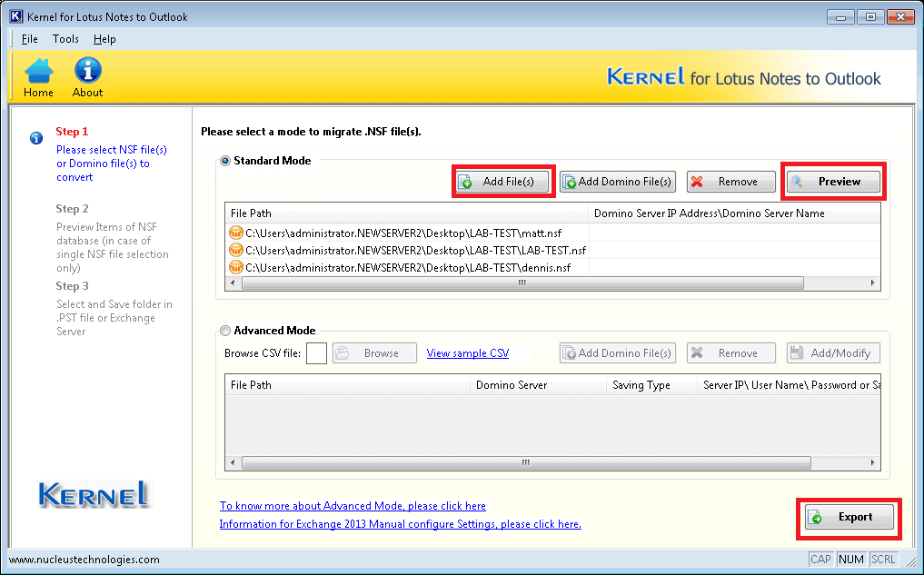Click the Export button
924x575 pixels.
pos(849,517)
